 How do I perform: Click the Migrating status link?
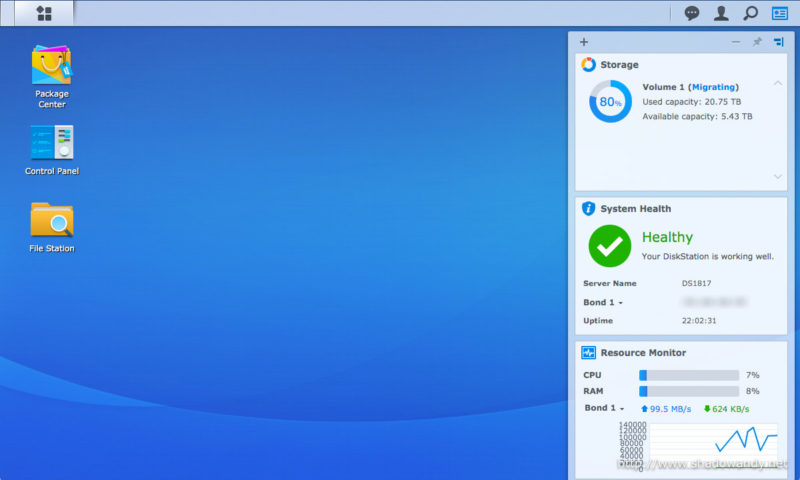(x=715, y=87)
